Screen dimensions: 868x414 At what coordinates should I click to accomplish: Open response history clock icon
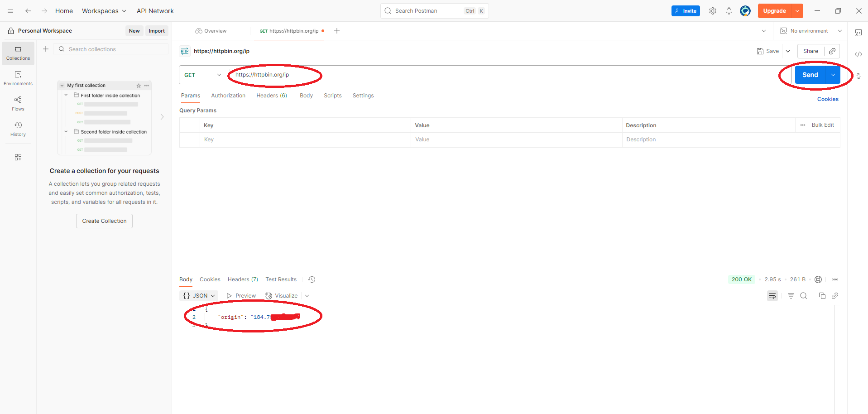pyautogui.click(x=312, y=279)
